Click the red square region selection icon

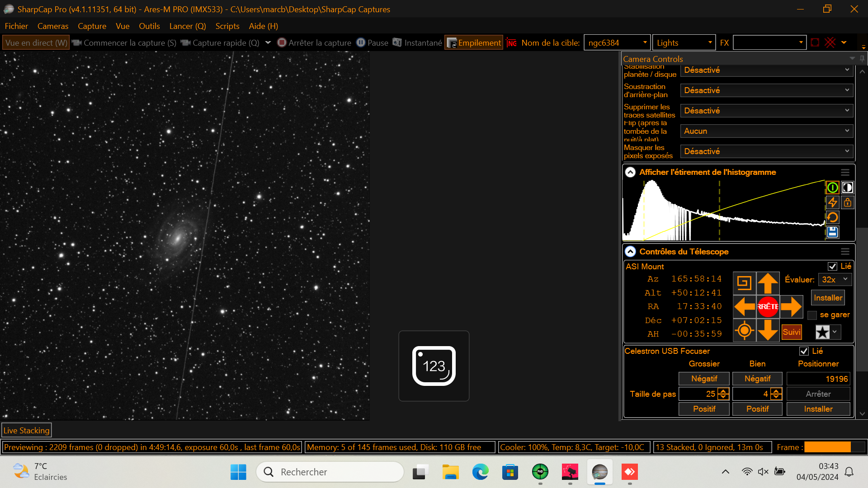click(x=815, y=42)
